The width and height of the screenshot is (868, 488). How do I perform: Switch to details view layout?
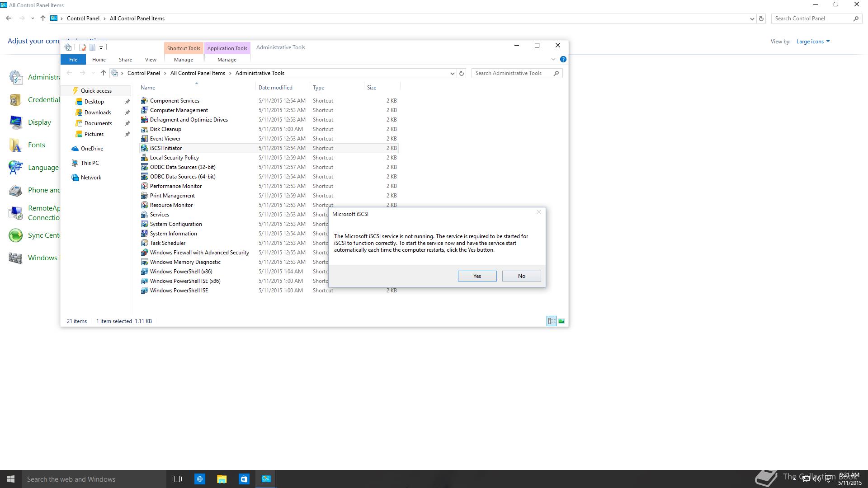pyautogui.click(x=552, y=321)
